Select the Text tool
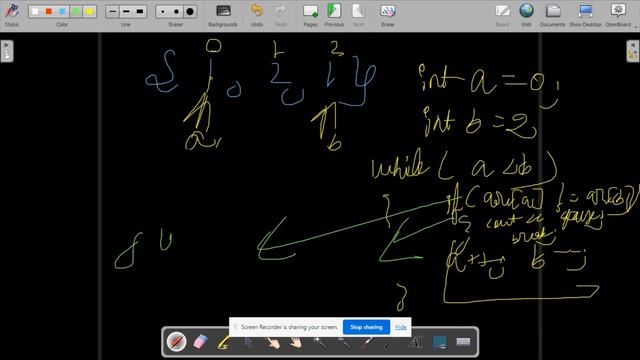 (415, 342)
